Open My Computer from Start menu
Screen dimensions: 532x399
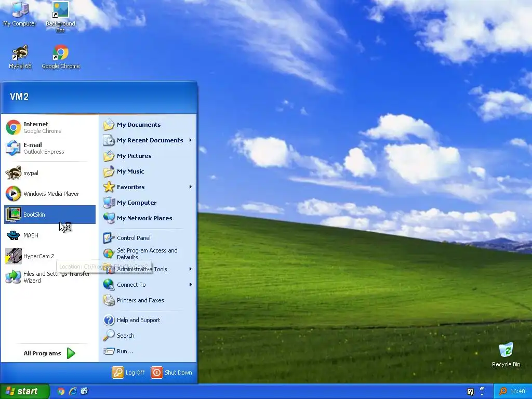pos(148,203)
